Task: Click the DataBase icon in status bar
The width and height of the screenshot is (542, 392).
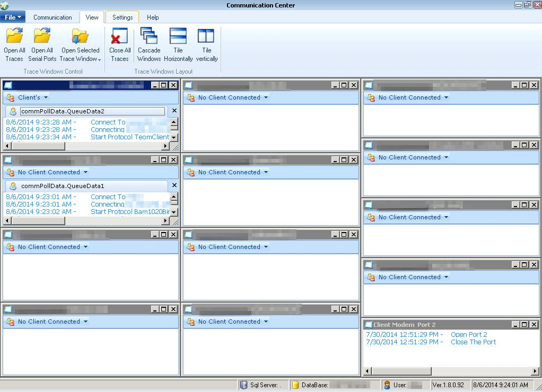Action: pos(295,385)
